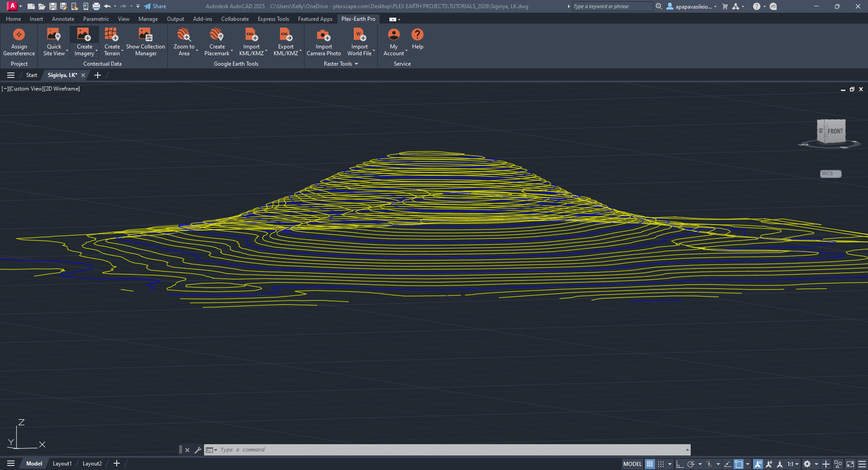Open Plex-Earth Help
Screen dimensions: 868x470
417,39
